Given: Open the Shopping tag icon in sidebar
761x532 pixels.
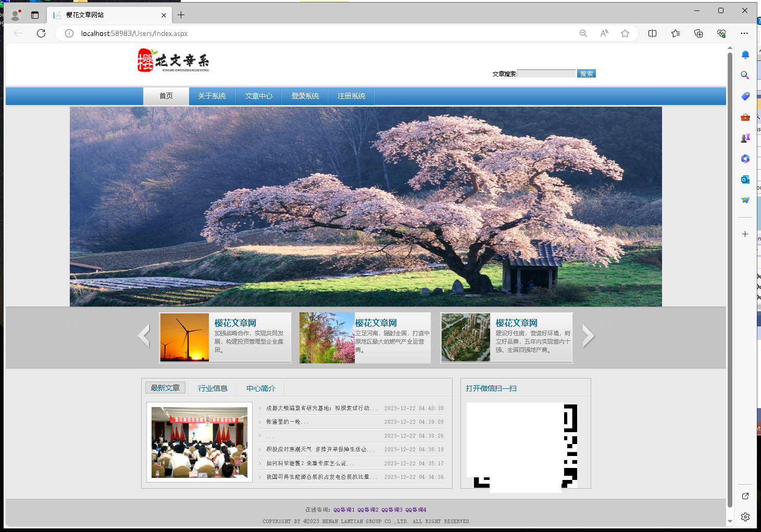Looking at the screenshot, I should (x=745, y=96).
